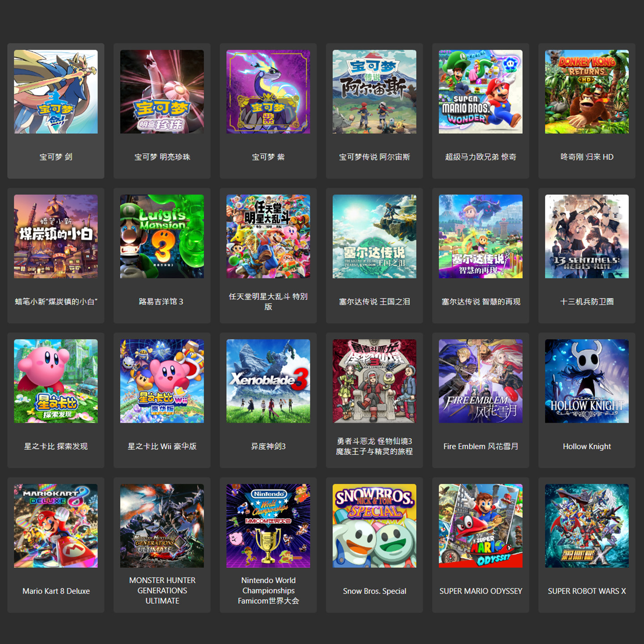Screen dimensions: 644x644
Task: Select the Mario Kart 8 Deluxe cover art
Action: [56, 526]
